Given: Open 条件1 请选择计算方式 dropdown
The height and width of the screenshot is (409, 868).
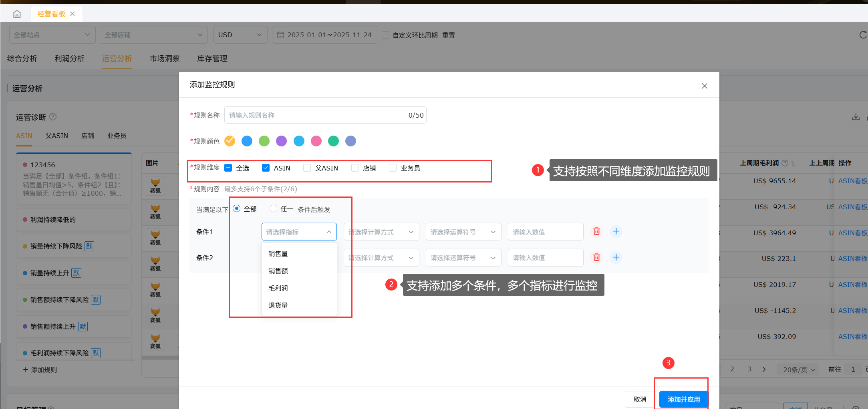Looking at the screenshot, I should click(381, 232).
